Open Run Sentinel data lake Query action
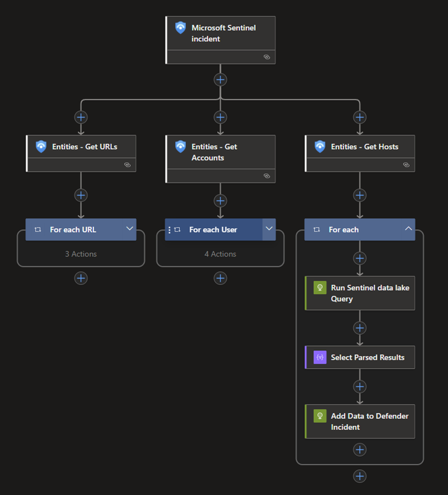Screen dimensions: 448x495 [x=360, y=293]
